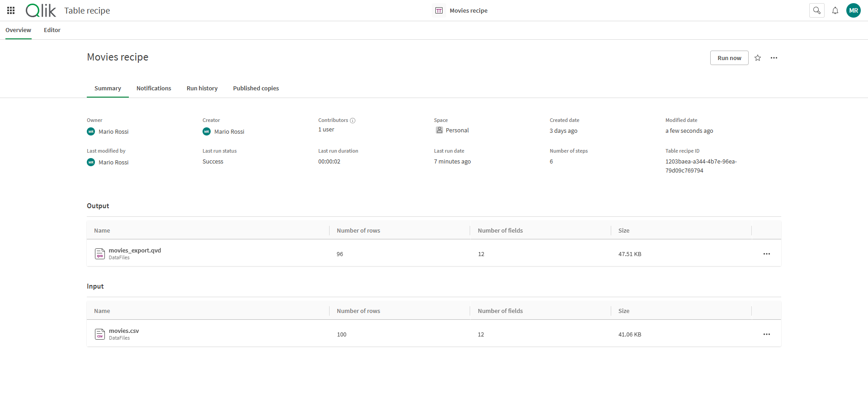Open the notifications bell
Image resolution: width=868 pixels, height=411 pixels.
pos(835,10)
